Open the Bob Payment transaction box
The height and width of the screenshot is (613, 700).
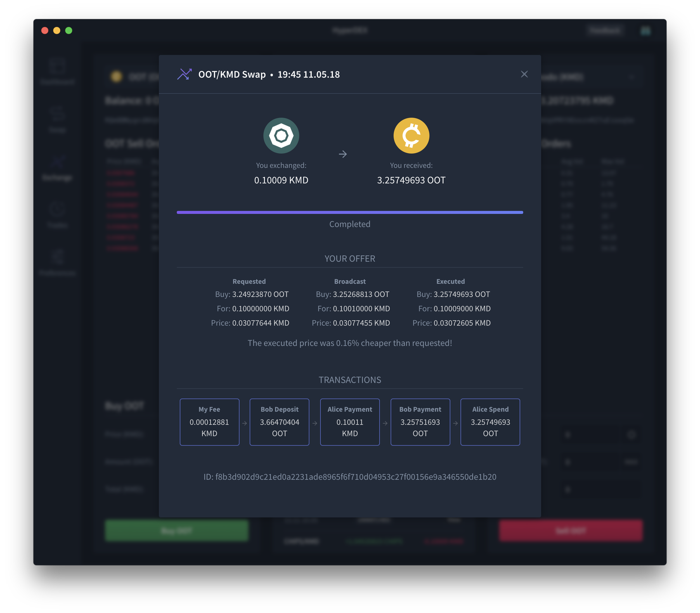click(420, 422)
